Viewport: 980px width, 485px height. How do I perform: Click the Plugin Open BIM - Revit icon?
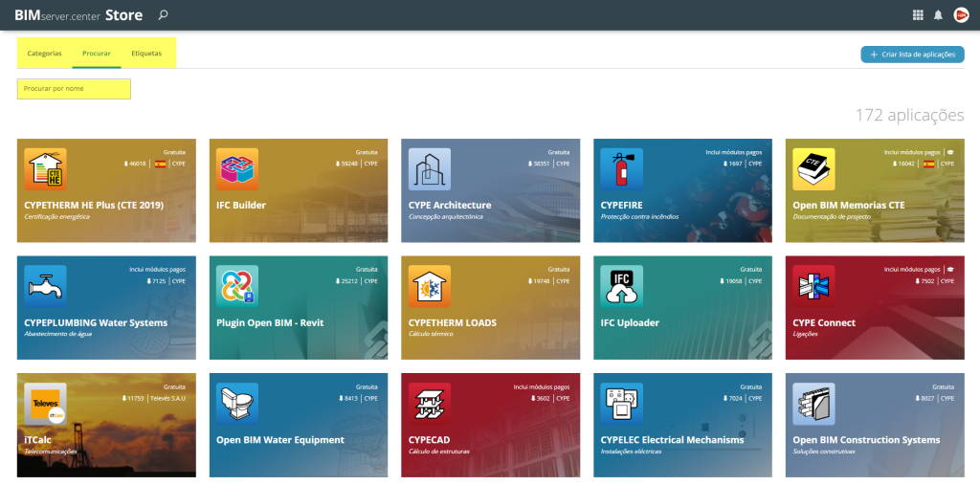(236, 286)
